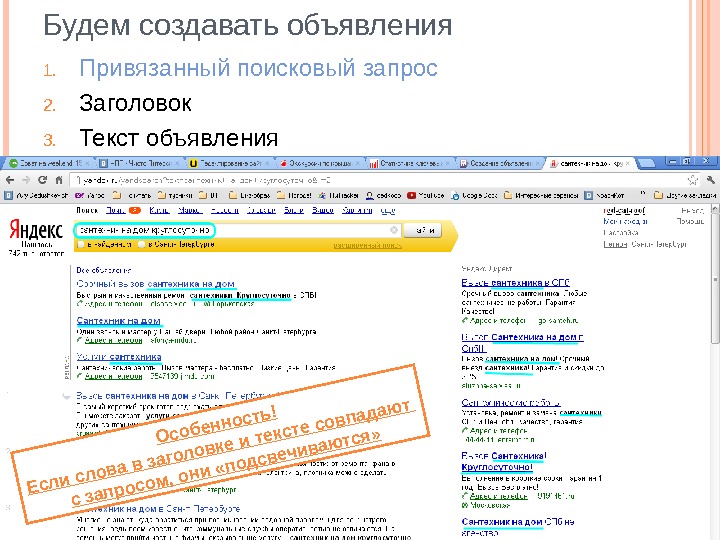Screen dimensions: 720x540
Task: Tick the 'в найденном' checkbox
Action: (x=81, y=244)
